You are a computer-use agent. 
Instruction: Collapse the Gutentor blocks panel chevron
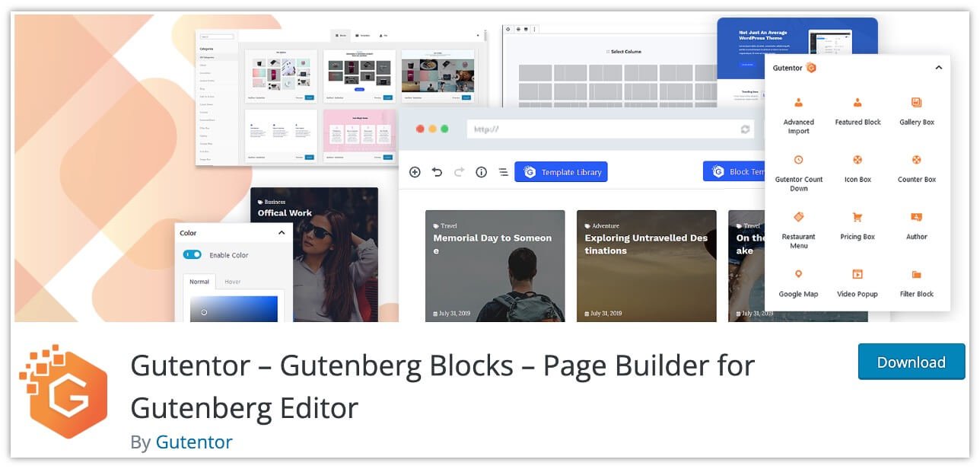[x=938, y=68]
